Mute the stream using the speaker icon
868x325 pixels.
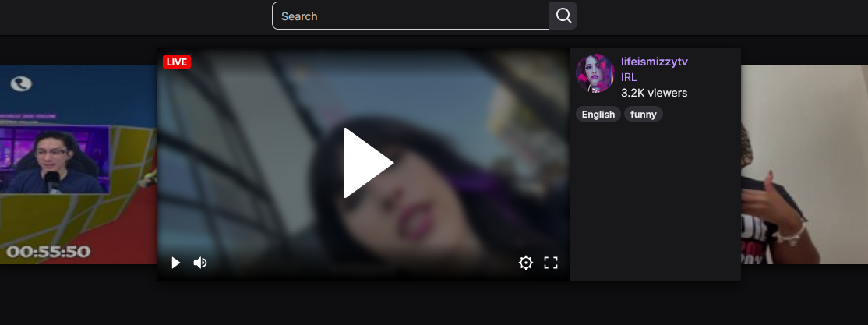tap(199, 263)
